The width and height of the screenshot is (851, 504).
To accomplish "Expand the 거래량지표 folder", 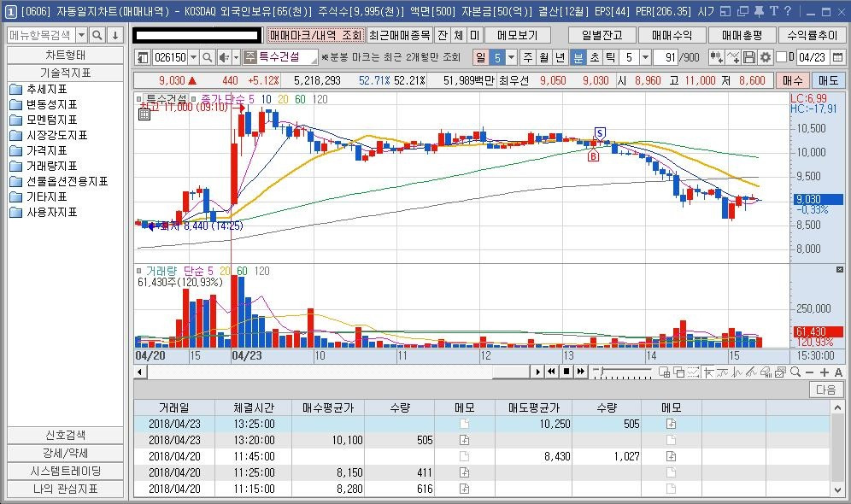I will [44, 166].
